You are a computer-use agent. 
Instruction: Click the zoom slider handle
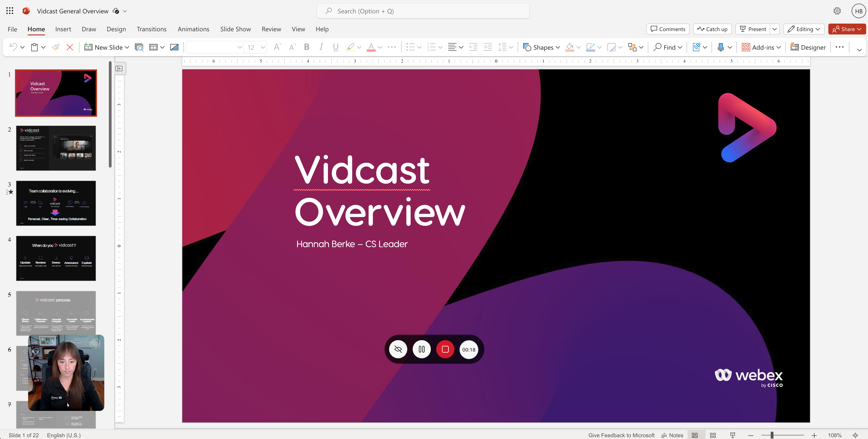coord(772,435)
